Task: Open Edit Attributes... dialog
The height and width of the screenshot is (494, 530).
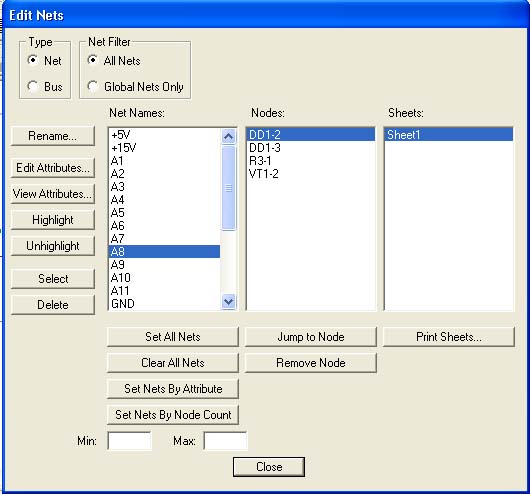Action: [53, 168]
